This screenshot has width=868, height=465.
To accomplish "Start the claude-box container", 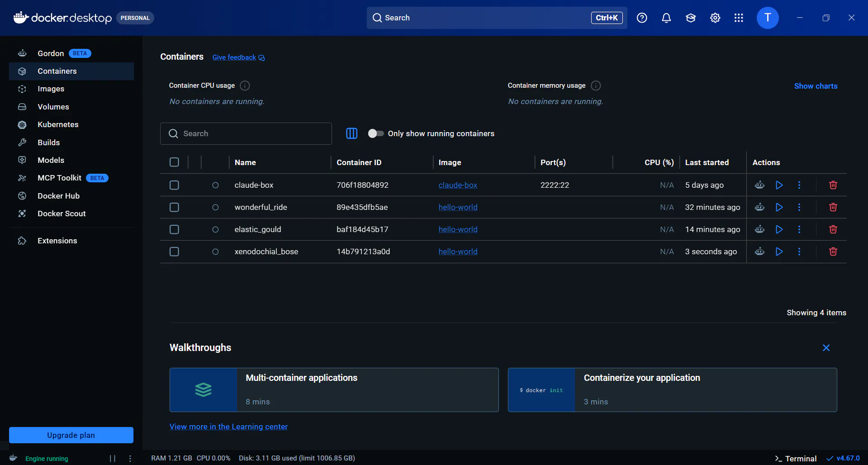I will click(x=779, y=185).
